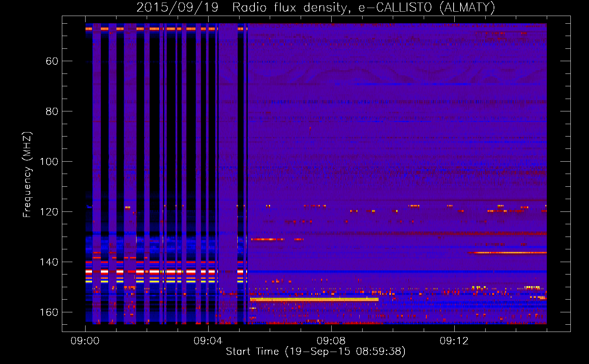Screen dimensions: 589x364
Task: Click the 160 frequency tick label
Action: pyautogui.click(x=49, y=312)
